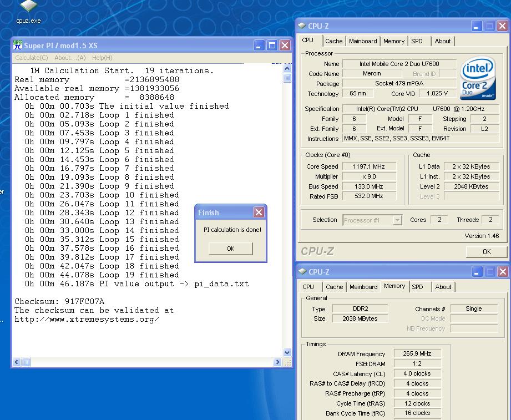The height and width of the screenshot is (420, 511).
Task: Click the Intel Core 2 Duo logo
Action: tap(478, 78)
